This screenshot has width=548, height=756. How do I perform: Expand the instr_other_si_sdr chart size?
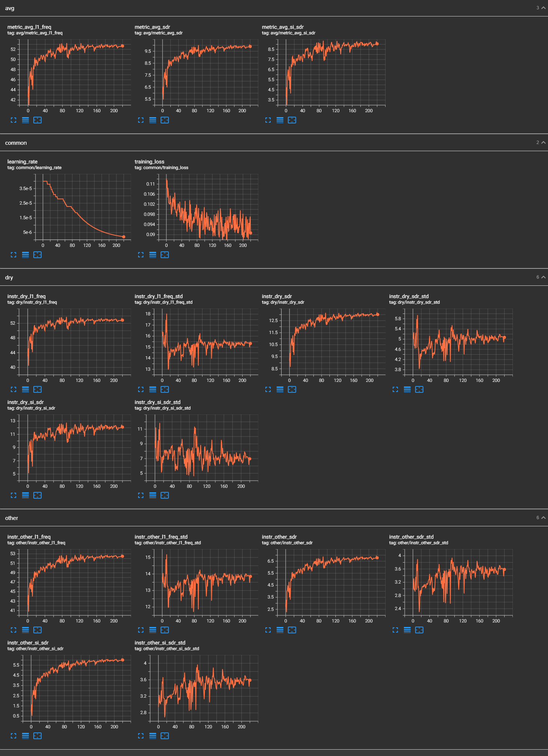13,736
